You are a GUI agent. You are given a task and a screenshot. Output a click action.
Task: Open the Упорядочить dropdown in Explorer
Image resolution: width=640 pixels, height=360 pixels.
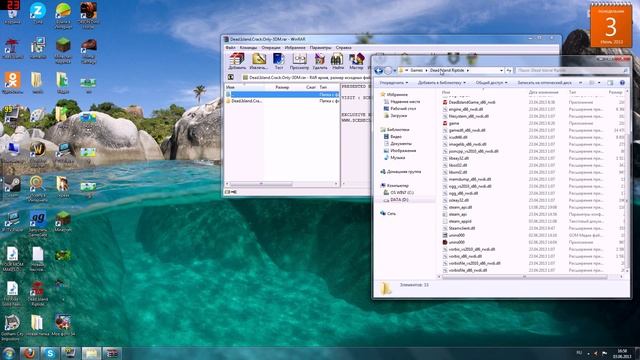(393, 83)
